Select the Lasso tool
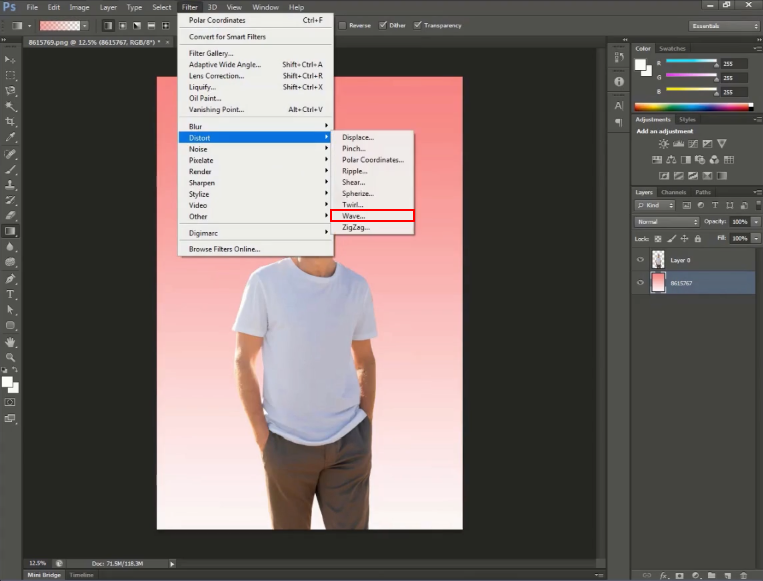The height and width of the screenshot is (581, 763). [10, 91]
